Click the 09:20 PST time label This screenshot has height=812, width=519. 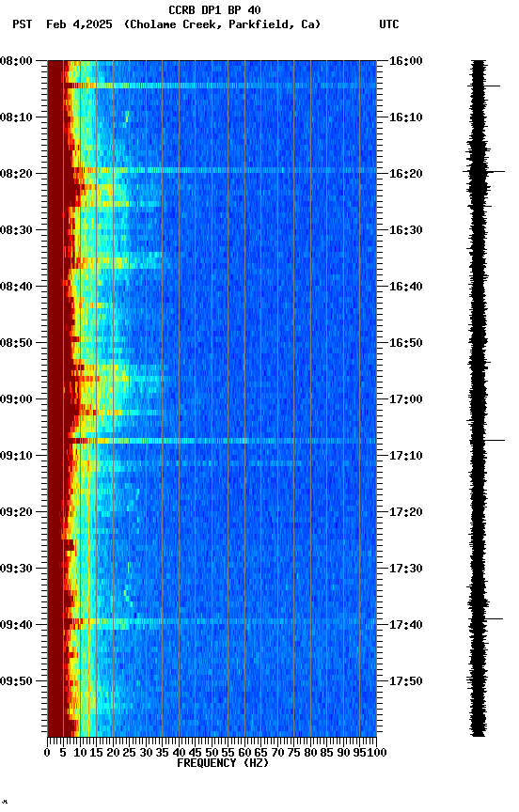click(x=16, y=512)
